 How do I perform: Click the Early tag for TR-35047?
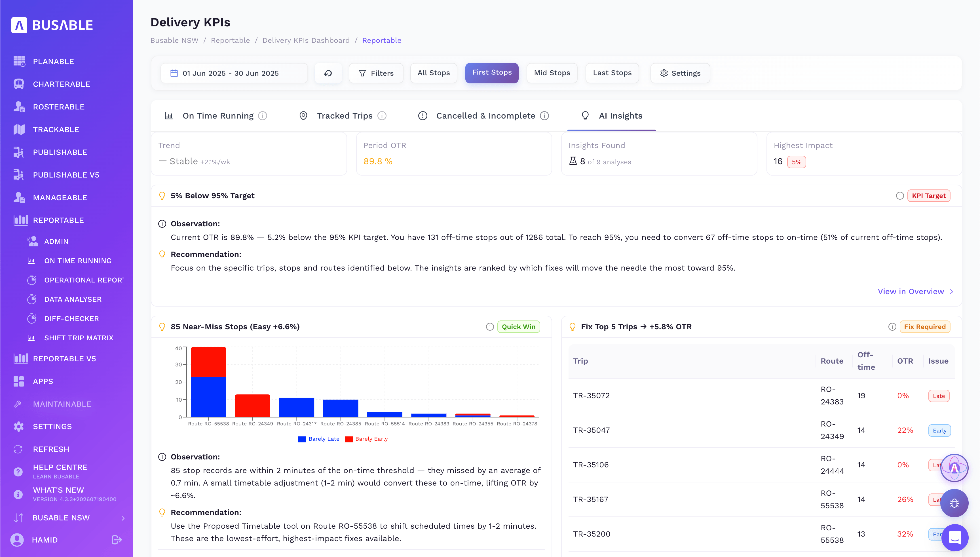(x=939, y=431)
